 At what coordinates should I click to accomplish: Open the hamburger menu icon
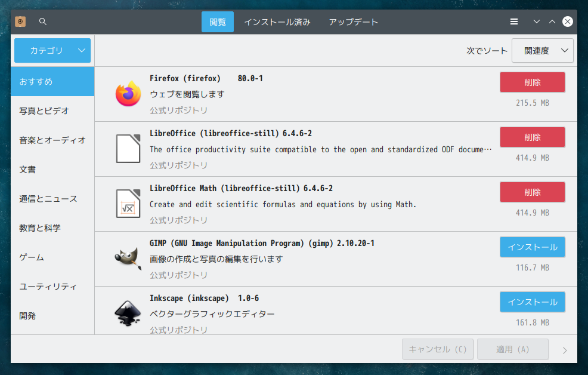514,21
